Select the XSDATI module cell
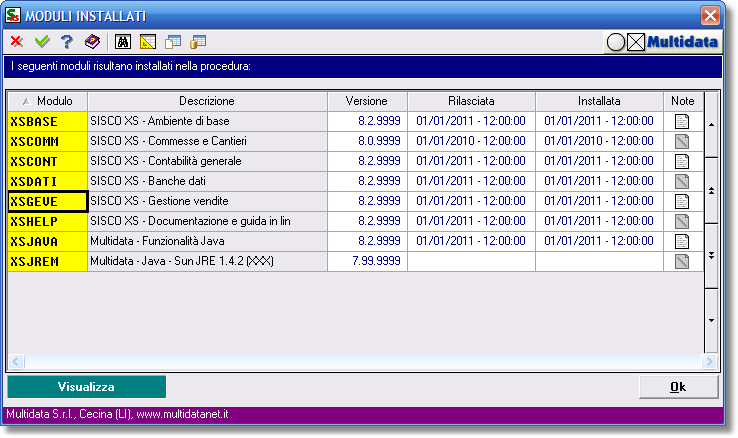 [48, 181]
